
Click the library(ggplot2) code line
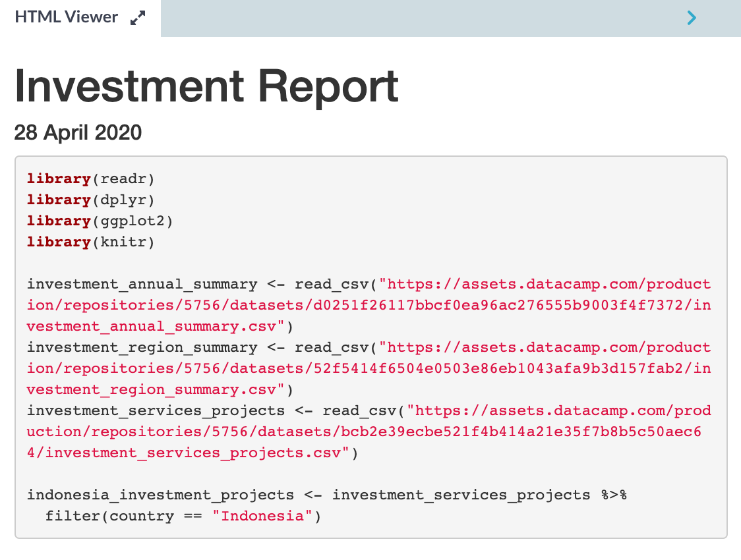click(100, 221)
